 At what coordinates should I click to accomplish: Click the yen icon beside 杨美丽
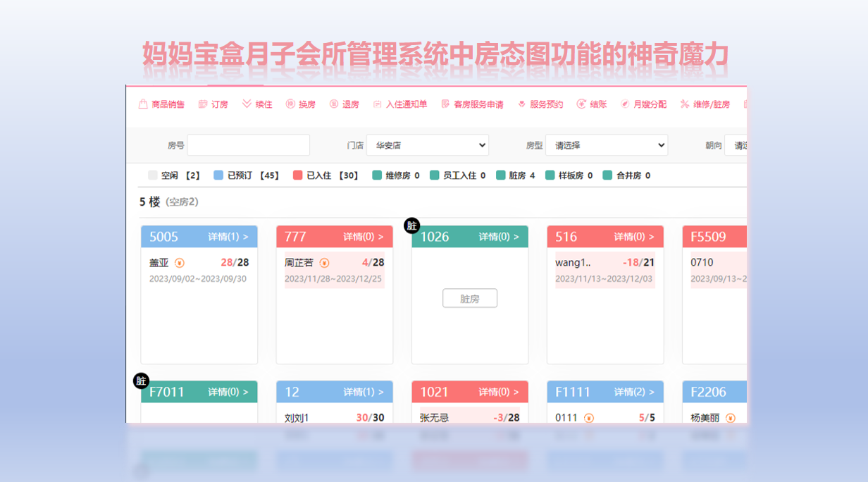(731, 418)
